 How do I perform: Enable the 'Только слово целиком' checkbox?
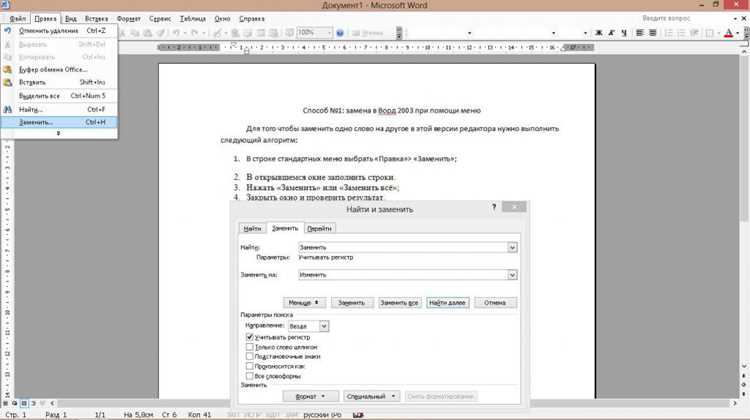click(x=250, y=347)
